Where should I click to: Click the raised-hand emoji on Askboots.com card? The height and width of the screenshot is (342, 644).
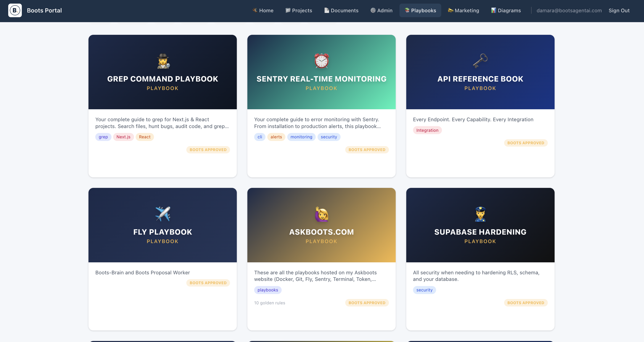coord(321,214)
